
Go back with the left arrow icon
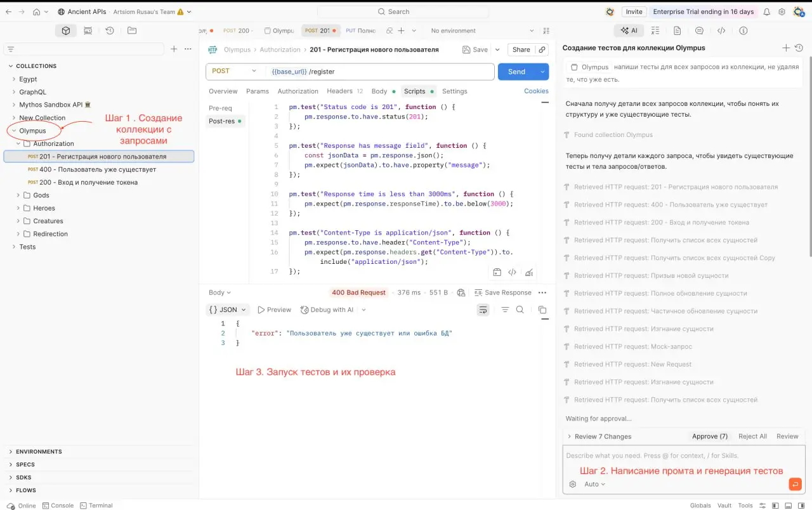pos(8,11)
